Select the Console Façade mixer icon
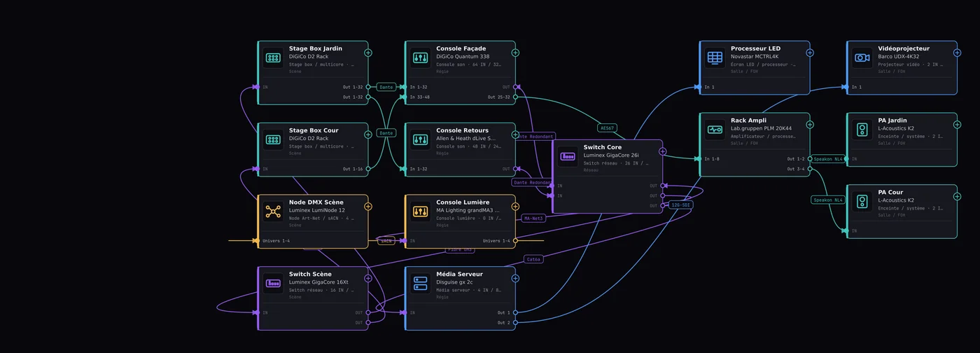Screen dimensions: 980x353 click(x=421, y=57)
